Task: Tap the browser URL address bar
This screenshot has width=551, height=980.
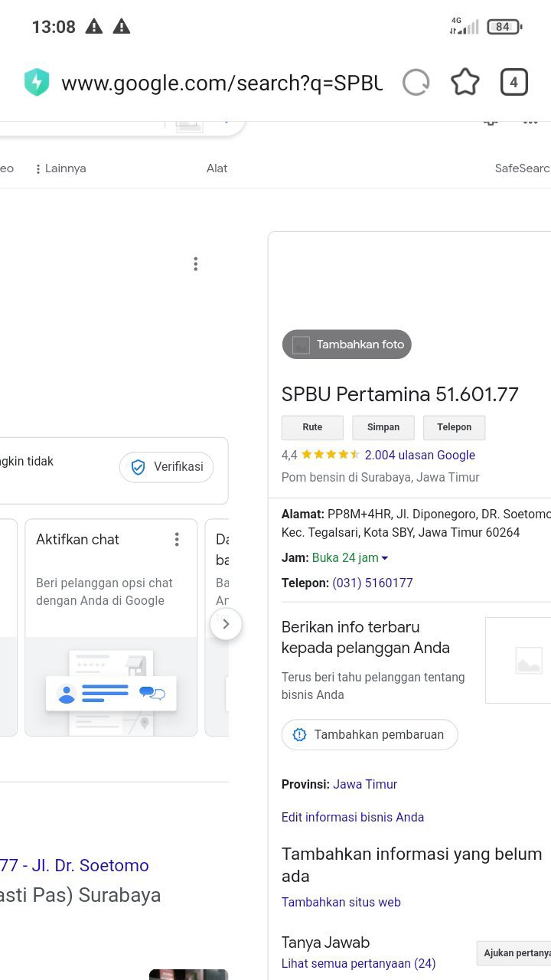Action: click(x=222, y=83)
